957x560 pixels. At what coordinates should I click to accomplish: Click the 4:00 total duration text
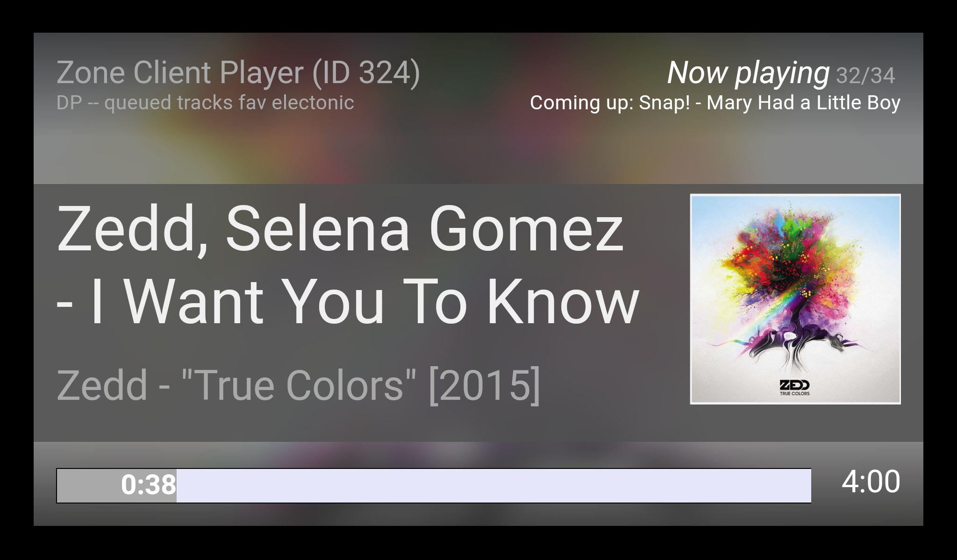click(871, 482)
